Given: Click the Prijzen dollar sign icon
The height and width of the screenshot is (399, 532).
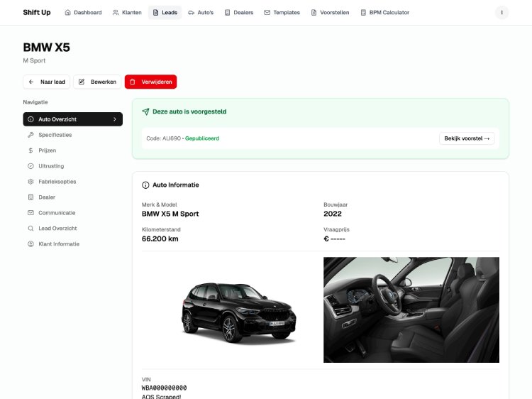Looking at the screenshot, I should [31, 151].
